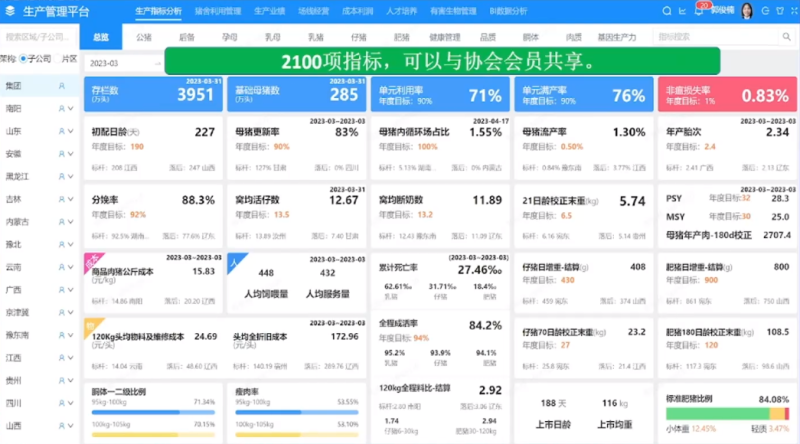Click the 搜索区域/子公司 search field
Screen dimensions: 800x444
[x=38, y=37]
